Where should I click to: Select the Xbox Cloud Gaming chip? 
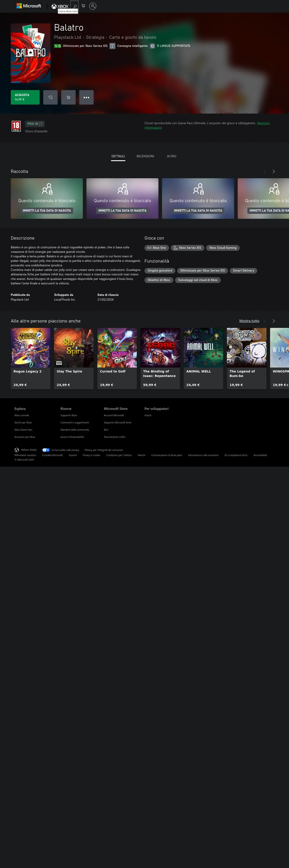(223, 248)
